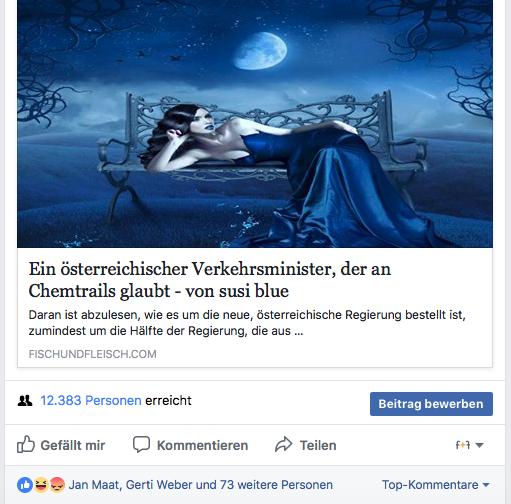Open the Chemtrails article headline

[209, 280]
